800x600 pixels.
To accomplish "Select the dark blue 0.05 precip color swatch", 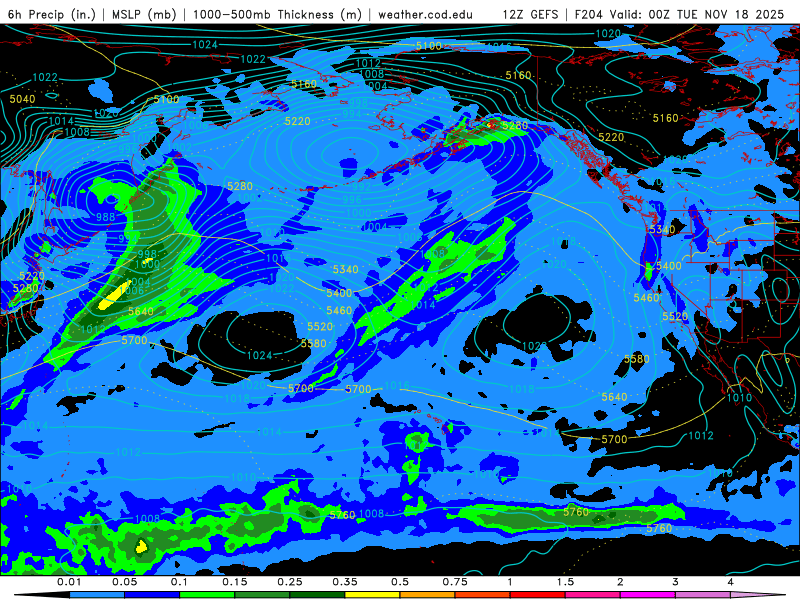I will click(x=152, y=595).
